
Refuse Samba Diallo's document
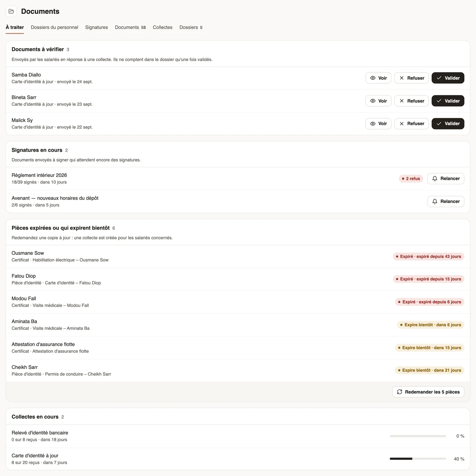pos(411,78)
